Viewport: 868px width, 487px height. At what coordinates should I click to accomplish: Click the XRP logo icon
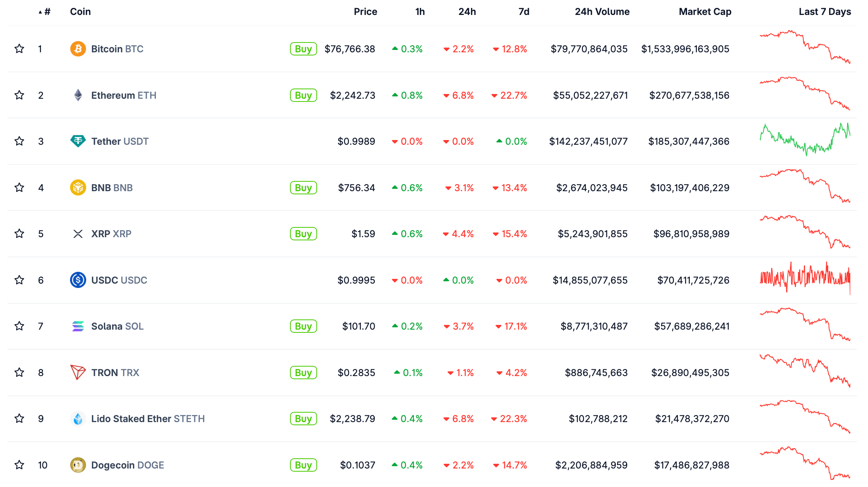[x=78, y=234]
